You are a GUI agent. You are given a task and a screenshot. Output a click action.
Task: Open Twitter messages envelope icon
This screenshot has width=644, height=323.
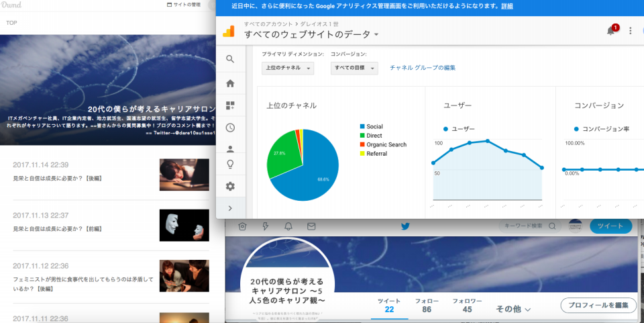[311, 226]
